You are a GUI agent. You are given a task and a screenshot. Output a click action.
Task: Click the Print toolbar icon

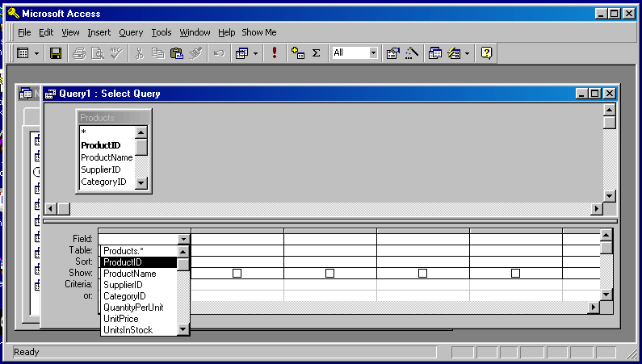point(79,53)
